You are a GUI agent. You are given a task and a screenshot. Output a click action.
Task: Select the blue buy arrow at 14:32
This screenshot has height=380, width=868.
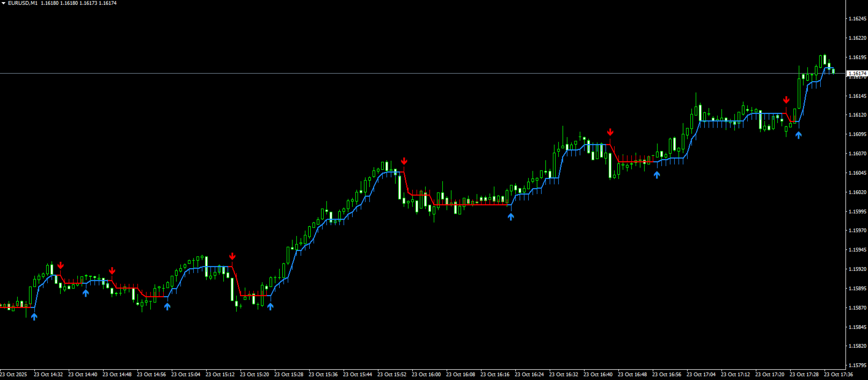34,317
